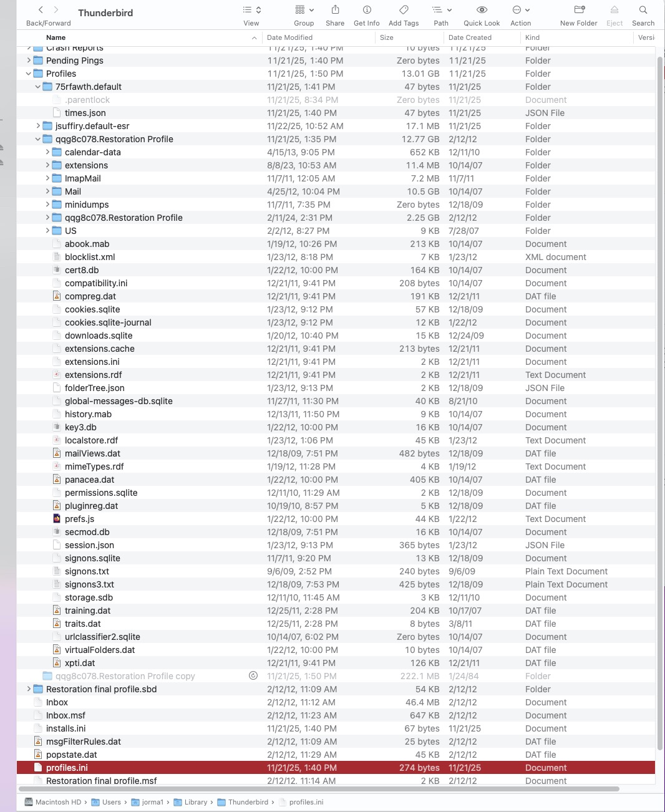
Task: Select the popstate.dat file icon
Action: pos(38,755)
